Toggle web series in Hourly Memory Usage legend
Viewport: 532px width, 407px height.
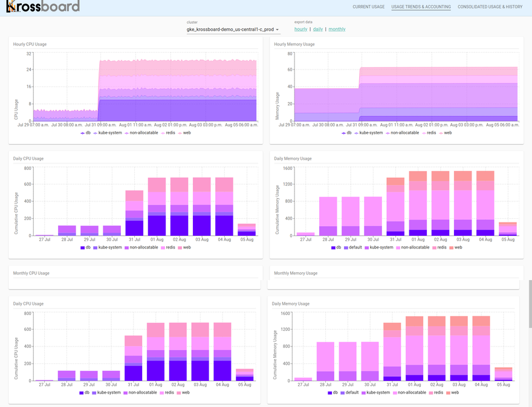coord(448,132)
